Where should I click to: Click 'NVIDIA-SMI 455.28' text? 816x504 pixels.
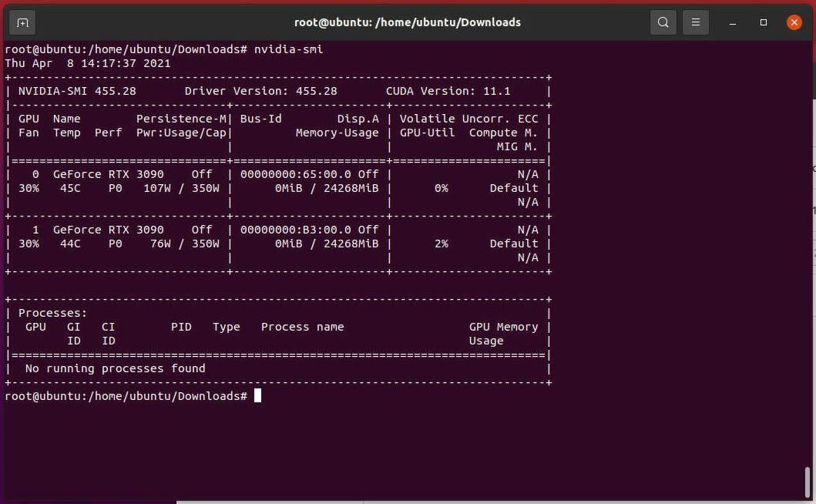77,91
